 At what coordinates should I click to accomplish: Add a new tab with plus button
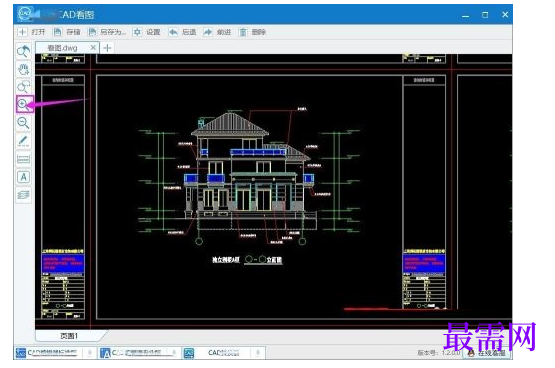tap(107, 48)
